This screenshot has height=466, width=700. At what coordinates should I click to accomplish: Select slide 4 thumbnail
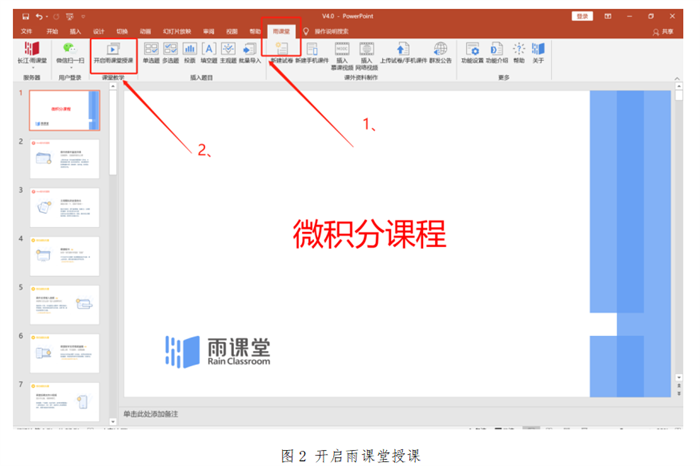65,256
